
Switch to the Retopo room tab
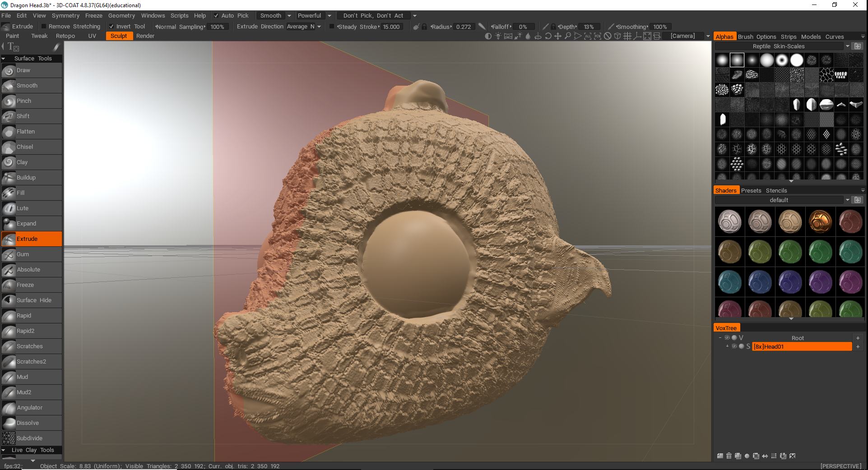click(x=65, y=36)
